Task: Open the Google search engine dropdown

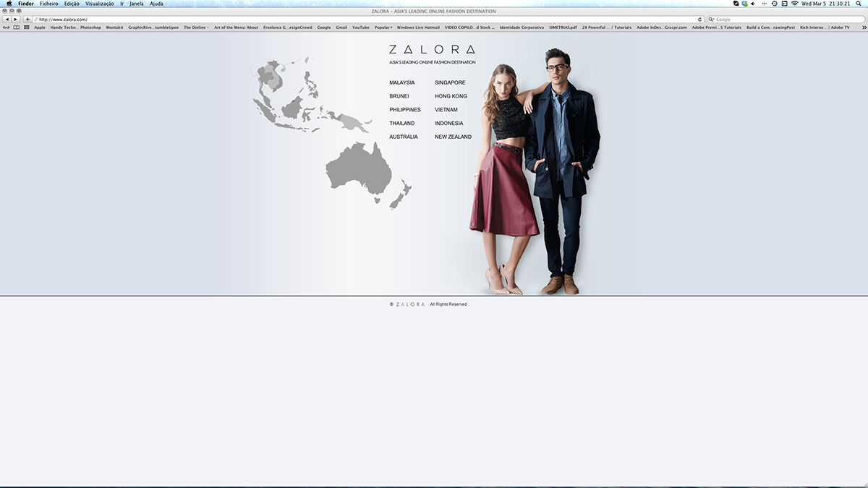Action: [711, 20]
